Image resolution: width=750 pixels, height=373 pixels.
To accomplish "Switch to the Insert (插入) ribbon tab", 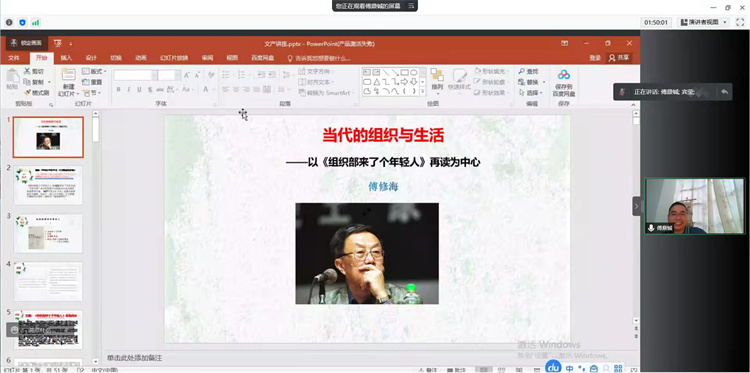I will click(x=66, y=58).
